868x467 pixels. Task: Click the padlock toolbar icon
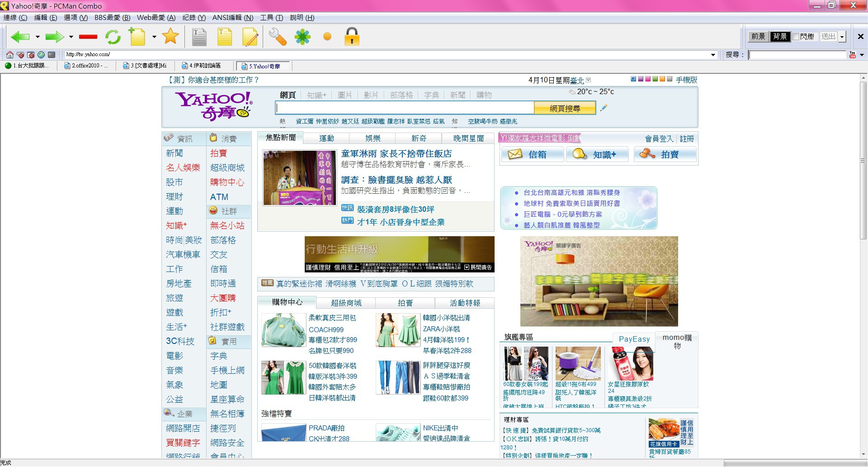point(352,37)
